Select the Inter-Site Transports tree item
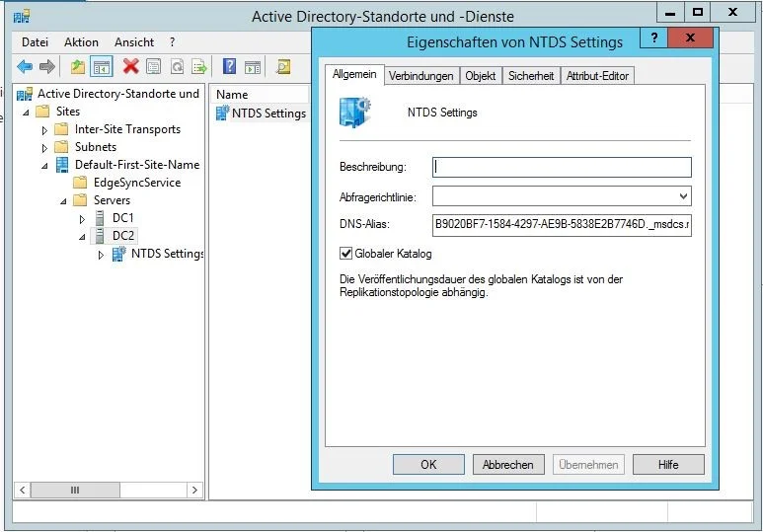763x532 pixels. pos(127,129)
